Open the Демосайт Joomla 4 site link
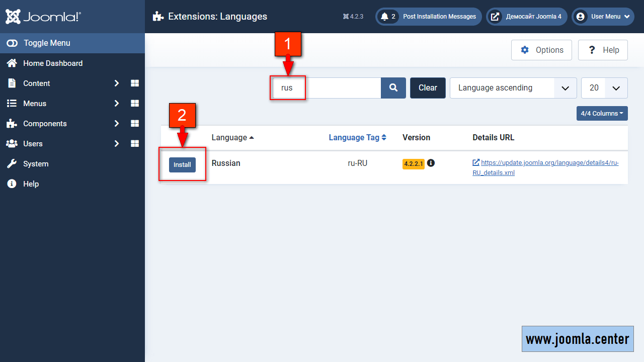The width and height of the screenshot is (644, 362). (527, 17)
